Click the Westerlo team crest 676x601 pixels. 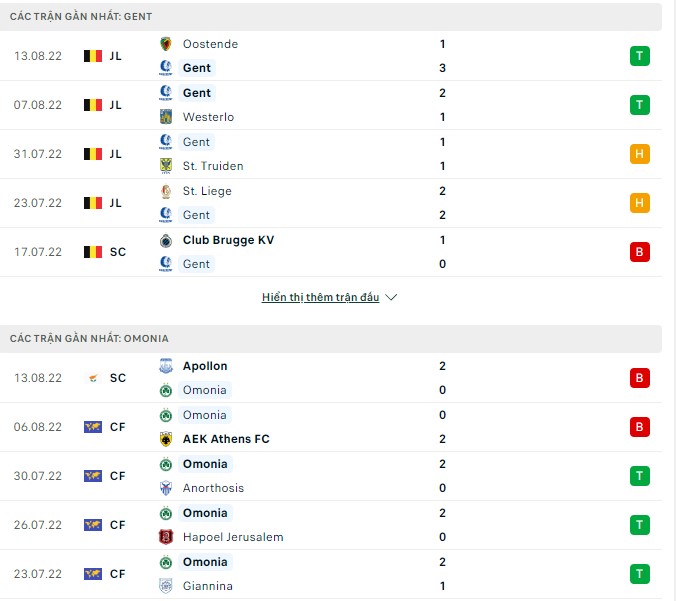coord(166,117)
